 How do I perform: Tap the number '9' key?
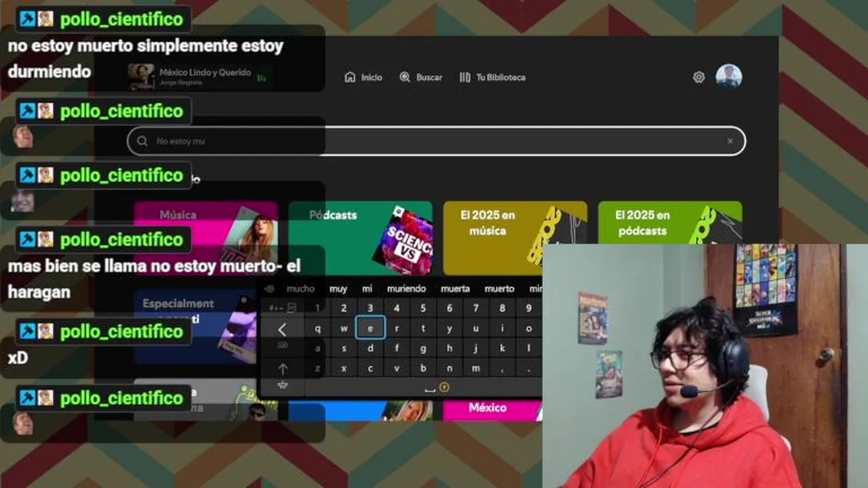click(x=529, y=308)
